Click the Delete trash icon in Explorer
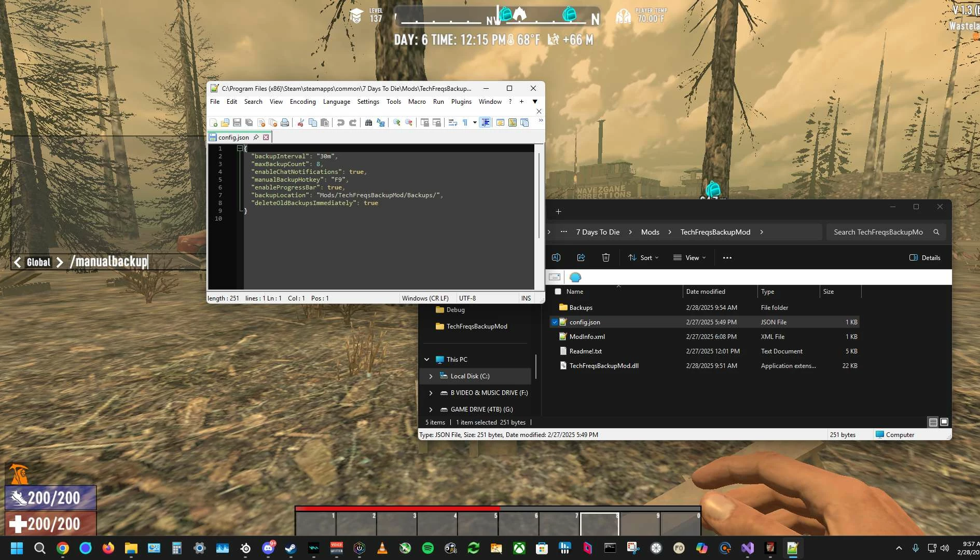The height and width of the screenshot is (560, 980). click(x=605, y=257)
